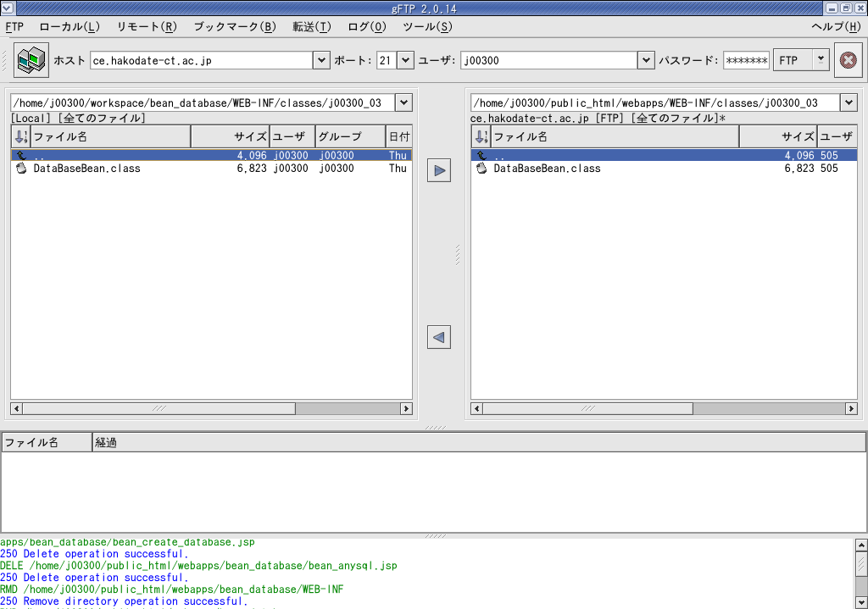Sort local pane by ユーザ header

click(x=292, y=136)
